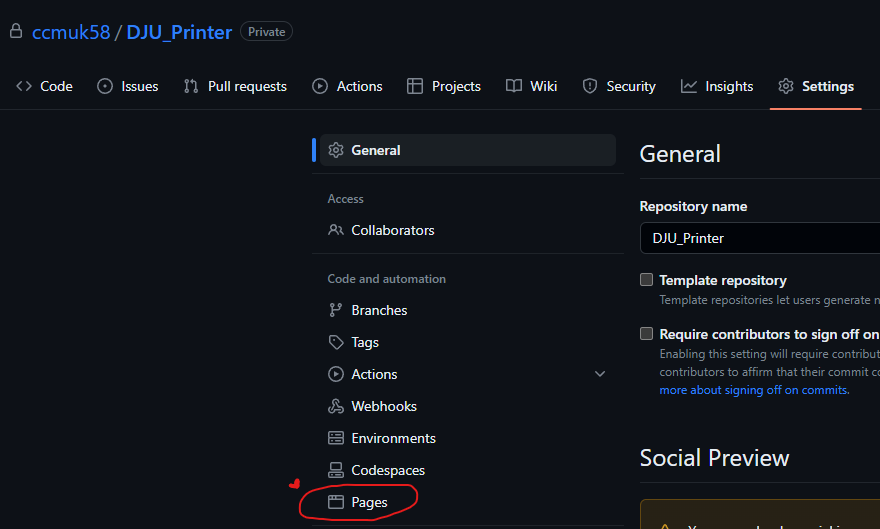Open Webhooks settings
Image resolution: width=880 pixels, height=529 pixels.
coord(384,406)
